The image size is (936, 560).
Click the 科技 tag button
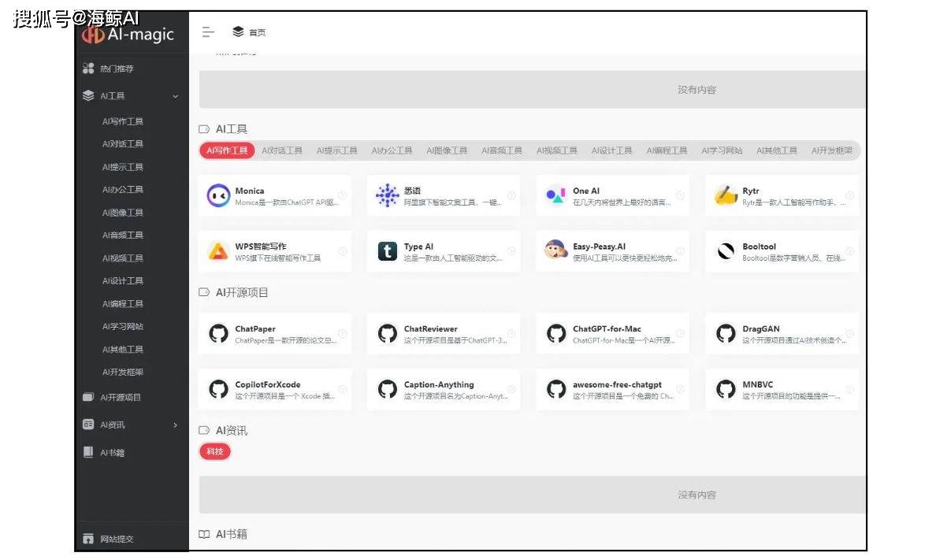[x=215, y=451]
